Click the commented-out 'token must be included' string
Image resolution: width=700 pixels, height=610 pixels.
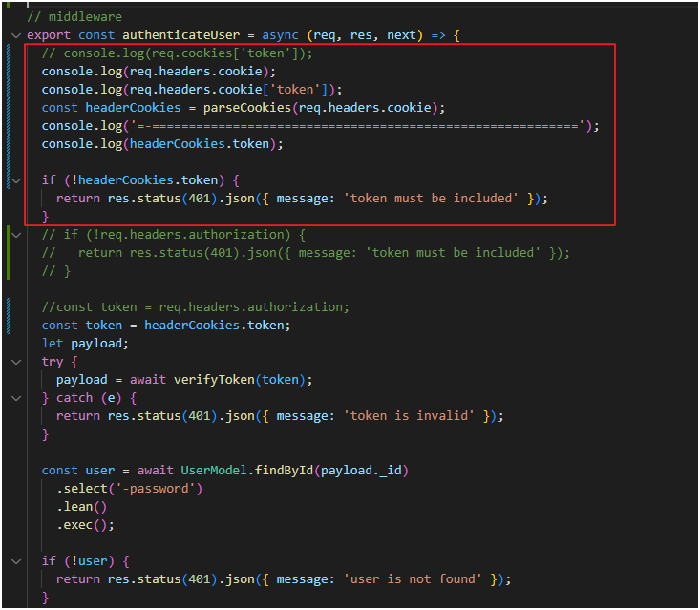[x=453, y=253]
